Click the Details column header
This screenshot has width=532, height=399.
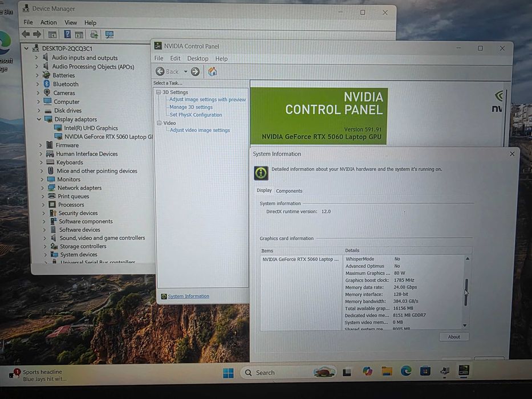click(407, 250)
